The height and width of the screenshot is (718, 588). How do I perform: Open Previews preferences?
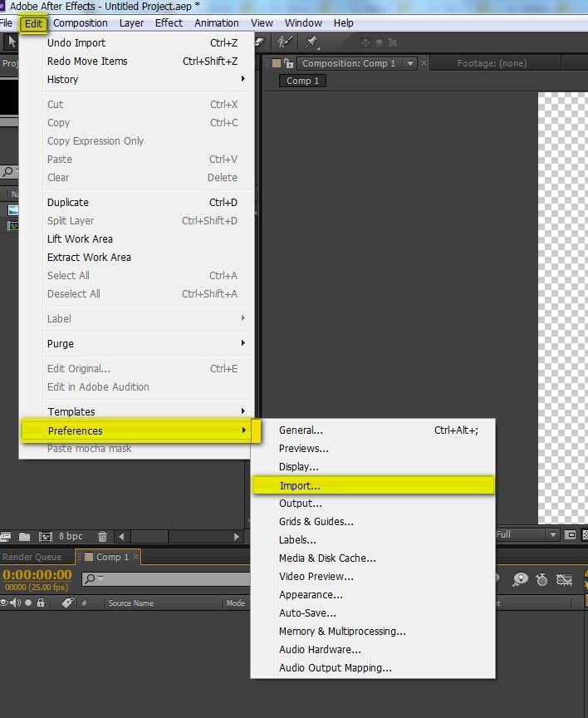click(373, 448)
